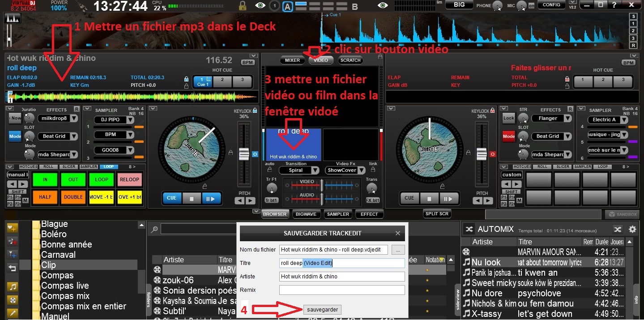Click the right deck red O pitch reset
Screen dimensions: 644x320
pyautogui.click(x=492, y=154)
